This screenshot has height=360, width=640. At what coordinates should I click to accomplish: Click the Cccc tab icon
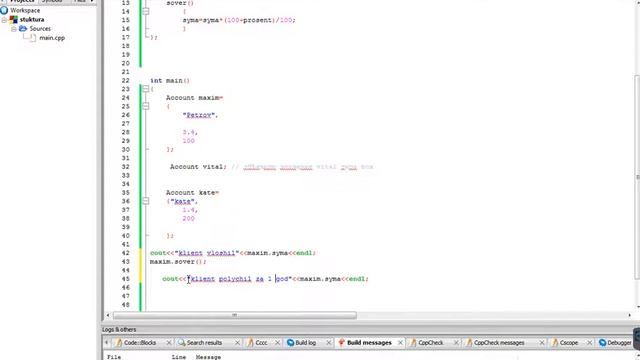coord(250,343)
